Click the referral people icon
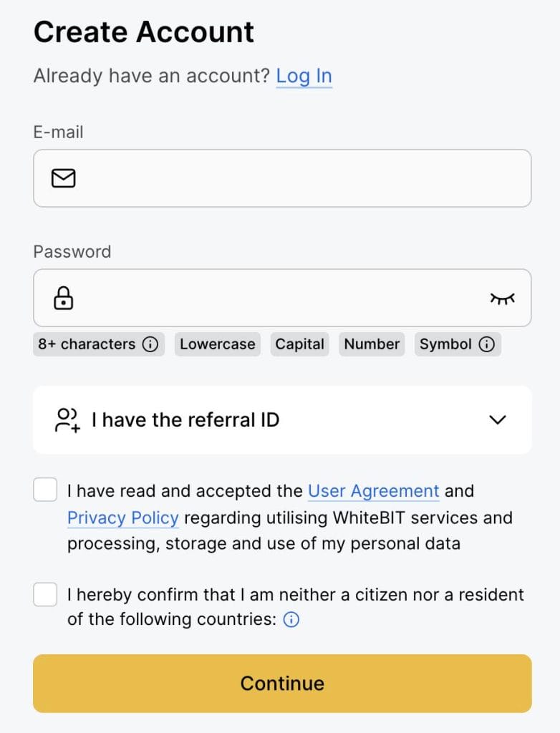The width and height of the screenshot is (560, 733). point(67,420)
